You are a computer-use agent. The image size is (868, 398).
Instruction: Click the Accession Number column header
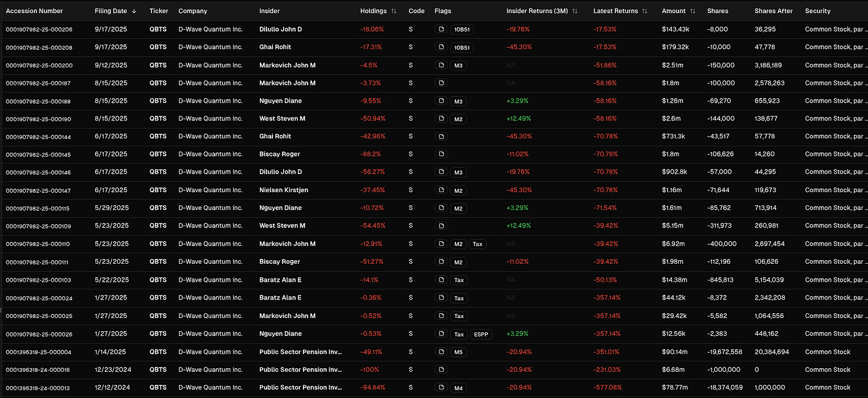[34, 11]
